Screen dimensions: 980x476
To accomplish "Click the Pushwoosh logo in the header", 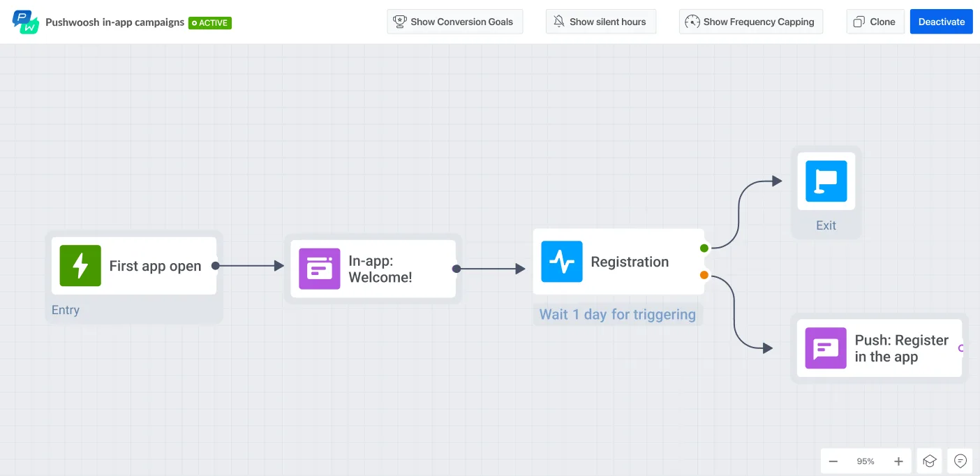I will (x=25, y=22).
